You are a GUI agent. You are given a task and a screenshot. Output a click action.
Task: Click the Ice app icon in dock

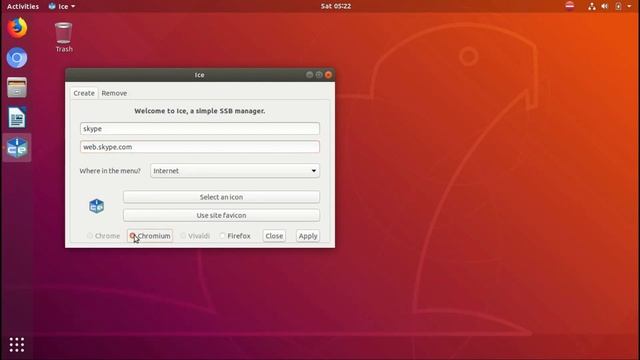[17, 148]
